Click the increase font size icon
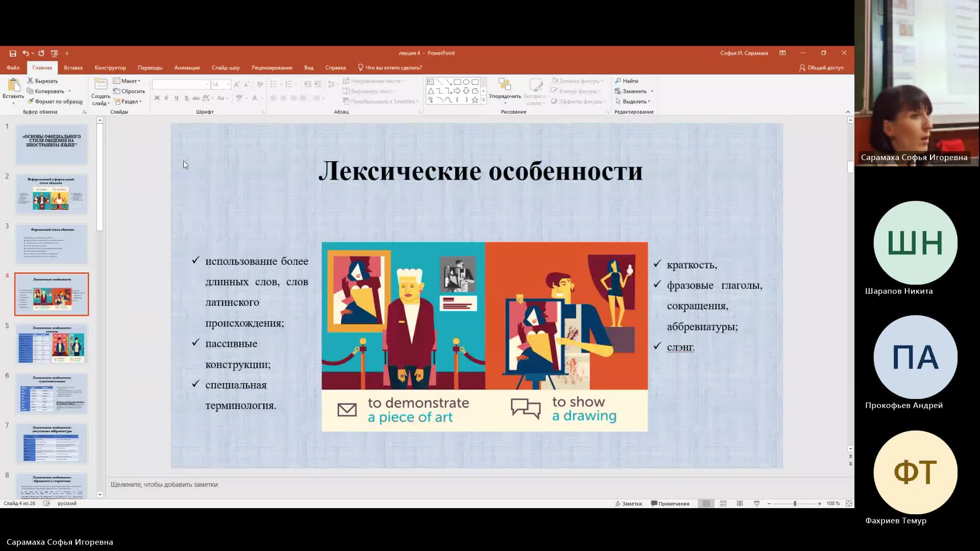Viewport: 980px width, 551px height. tap(236, 84)
